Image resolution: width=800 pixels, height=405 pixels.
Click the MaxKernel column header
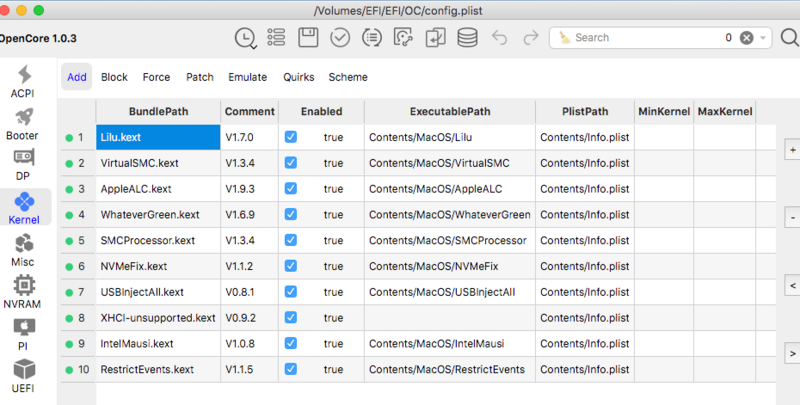point(724,112)
